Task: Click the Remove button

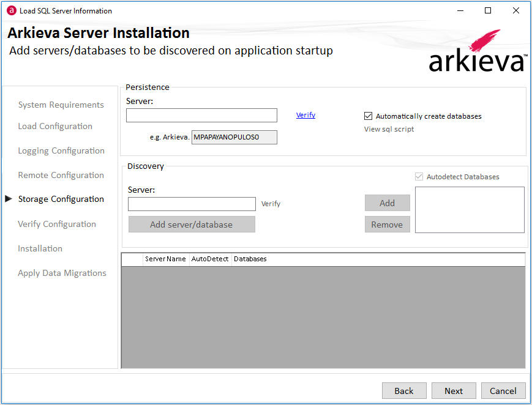Action: pyautogui.click(x=388, y=224)
